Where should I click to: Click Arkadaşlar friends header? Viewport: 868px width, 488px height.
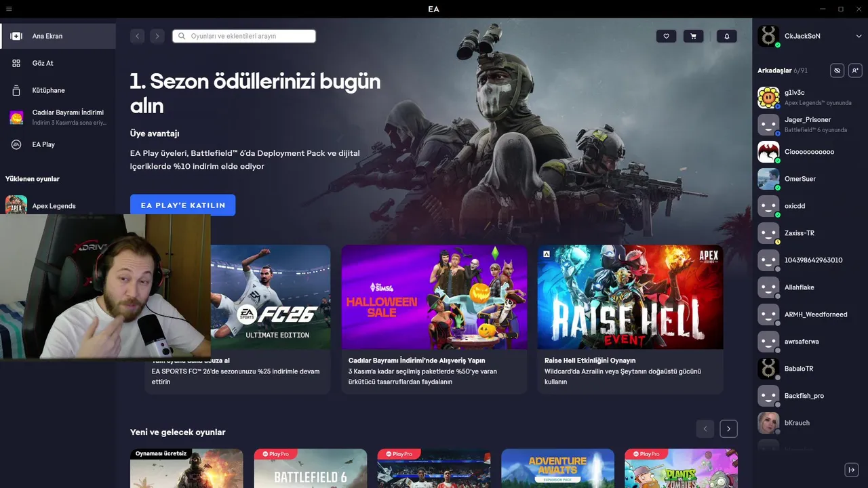(x=774, y=70)
